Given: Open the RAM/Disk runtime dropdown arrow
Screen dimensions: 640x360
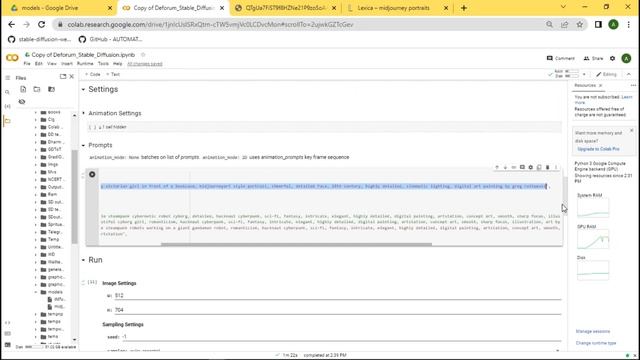Looking at the screenshot, I should 584,74.
